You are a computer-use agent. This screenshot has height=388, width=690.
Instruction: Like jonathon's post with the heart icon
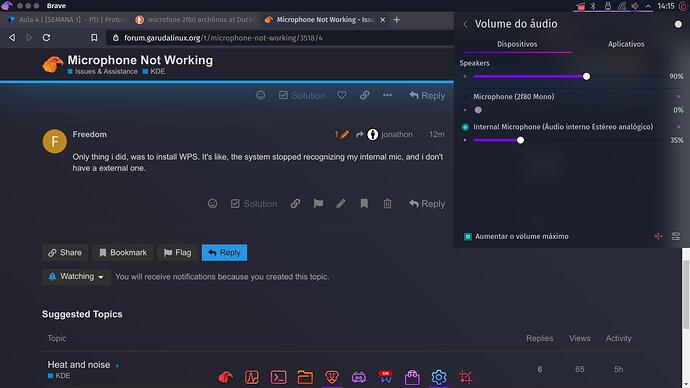click(x=341, y=95)
